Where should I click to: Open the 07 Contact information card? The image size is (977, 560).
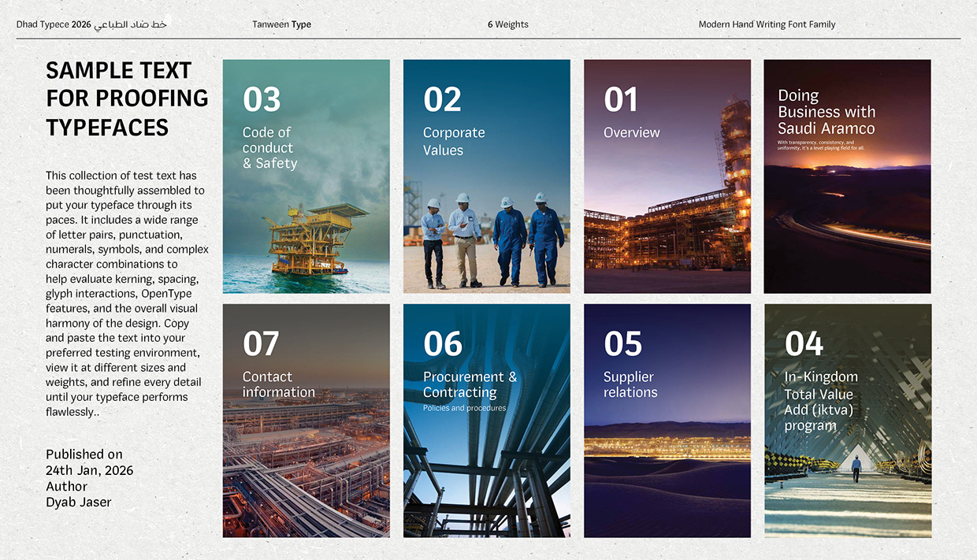coord(306,421)
